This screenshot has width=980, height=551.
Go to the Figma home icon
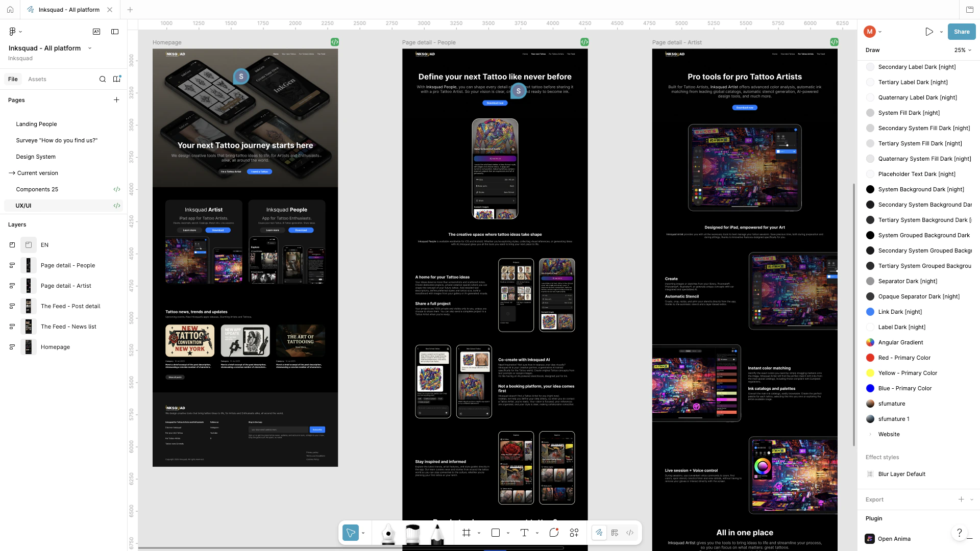tap(10, 10)
